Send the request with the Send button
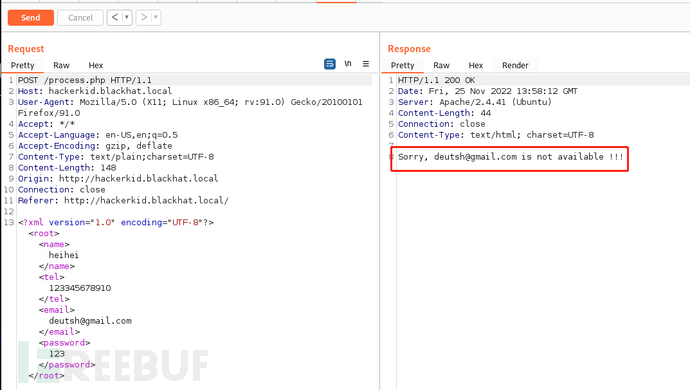The image size is (690, 390). [31, 18]
